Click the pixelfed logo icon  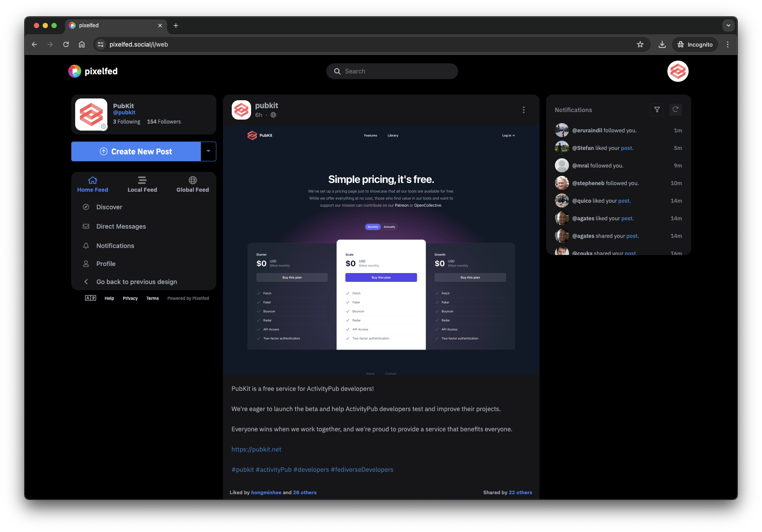tap(75, 71)
